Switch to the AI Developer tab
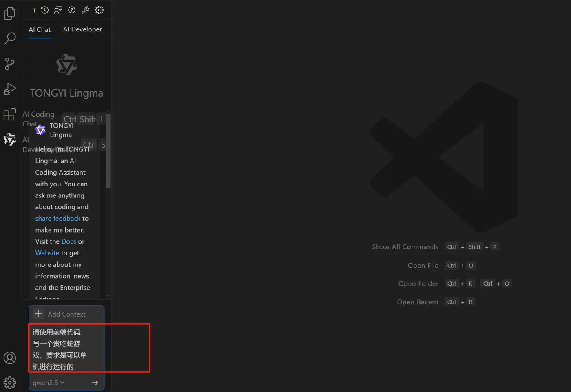 tap(83, 29)
